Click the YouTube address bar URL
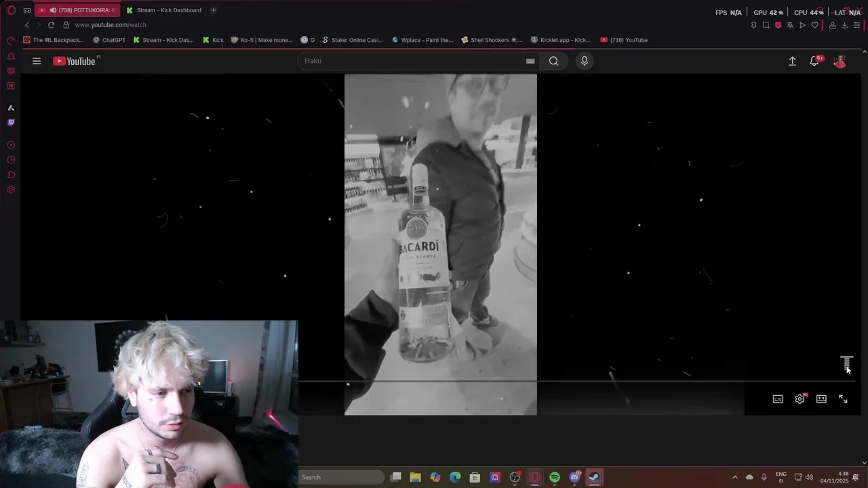The height and width of the screenshot is (488, 868). (111, 25)
